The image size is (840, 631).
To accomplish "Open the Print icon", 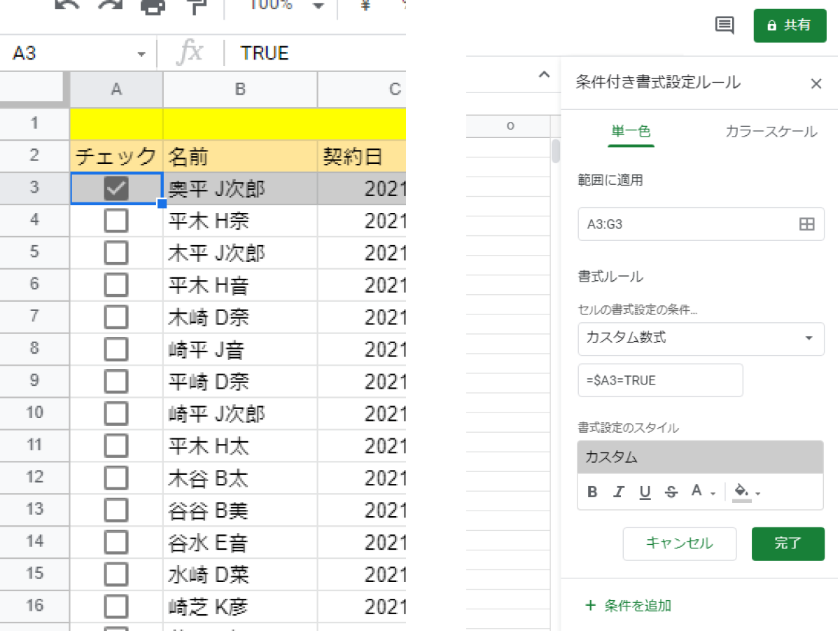I will coord(154,6).
